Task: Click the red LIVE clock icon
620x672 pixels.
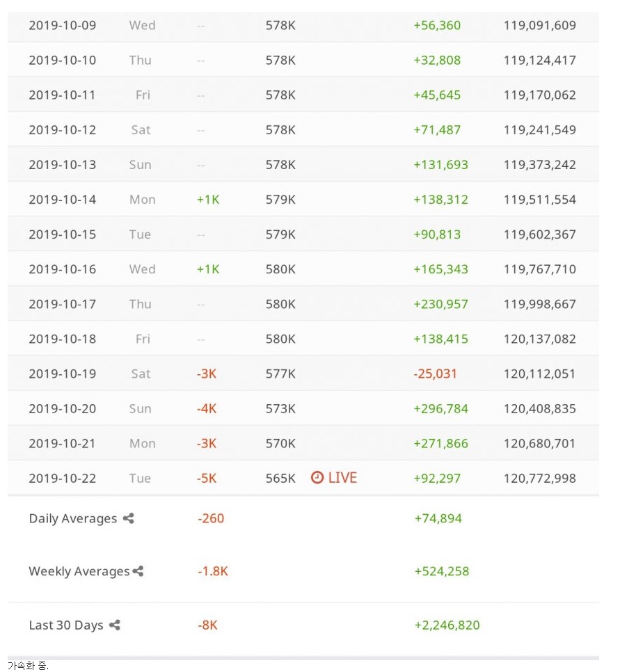Action: [x=317, y=477]
